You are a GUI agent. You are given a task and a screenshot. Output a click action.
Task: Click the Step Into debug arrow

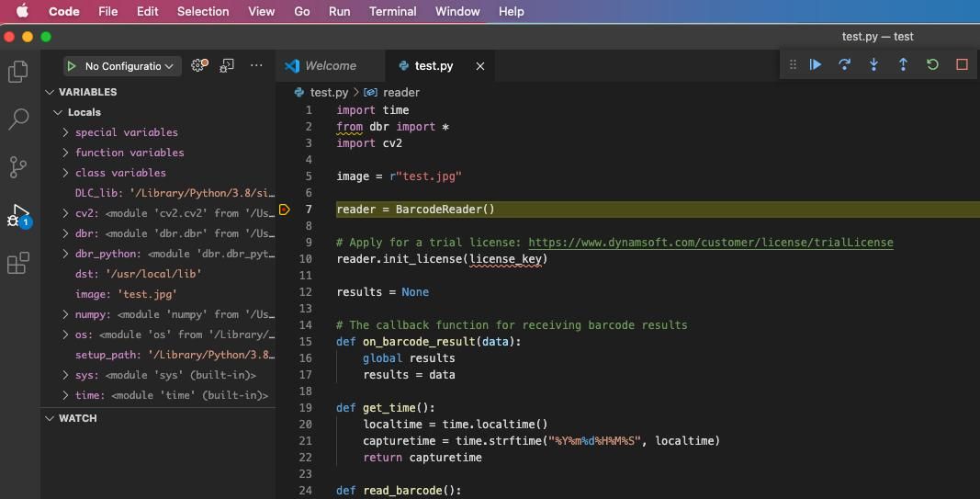pos(873,64)
